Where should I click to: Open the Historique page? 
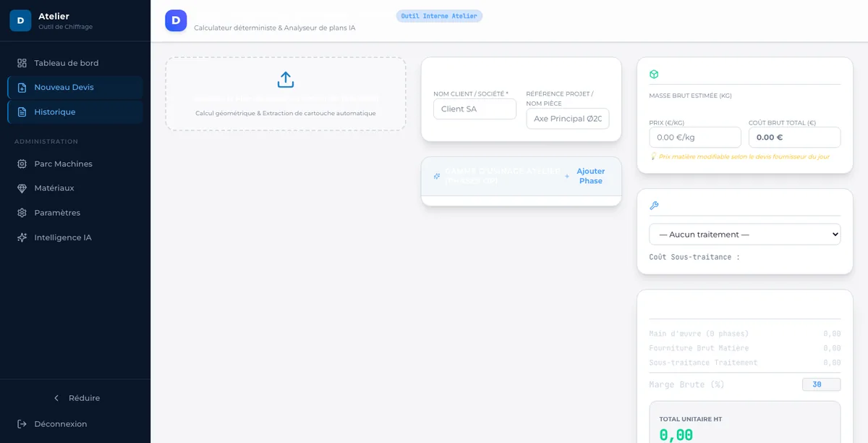tap(75, 112)
